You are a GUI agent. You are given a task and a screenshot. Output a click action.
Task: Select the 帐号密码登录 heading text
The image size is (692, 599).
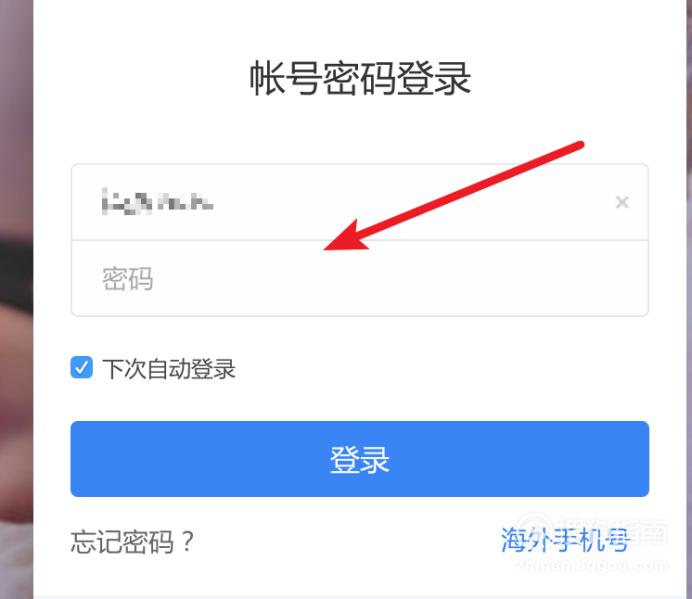(360, 79)
